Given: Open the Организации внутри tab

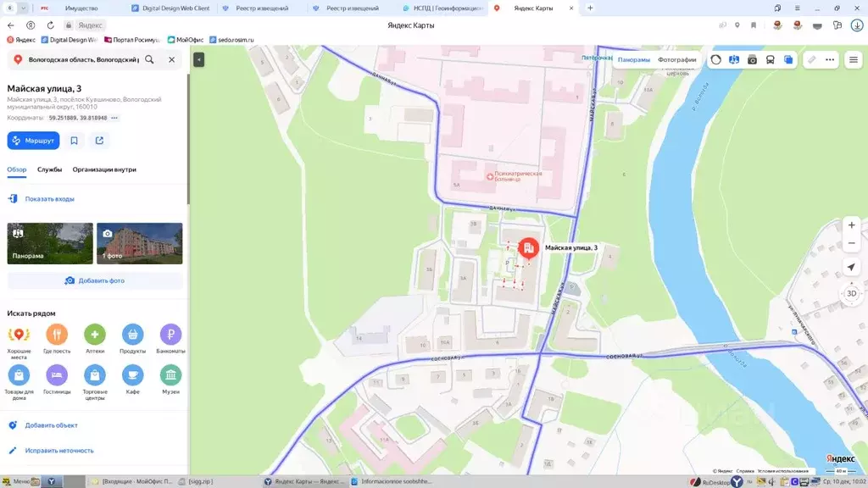Looking at the screenshot, I should tap(104, 169).
